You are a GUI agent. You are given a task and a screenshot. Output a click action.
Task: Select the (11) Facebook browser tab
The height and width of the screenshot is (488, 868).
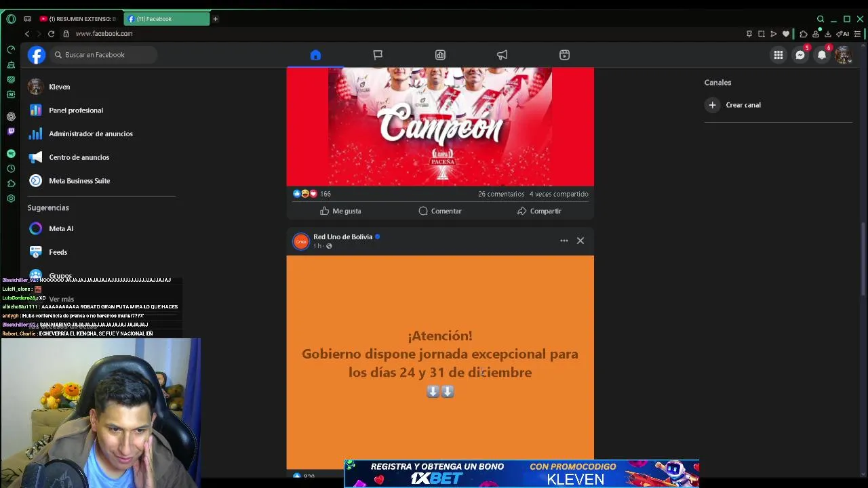coord(166,19)
